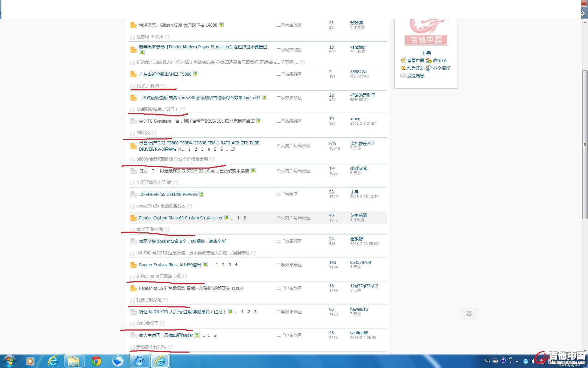Image resolution: width=588 pixels, height=368 pixels.
Task: Open the 卖两个块 boss mt2 thread
Action: click(182, 241)
